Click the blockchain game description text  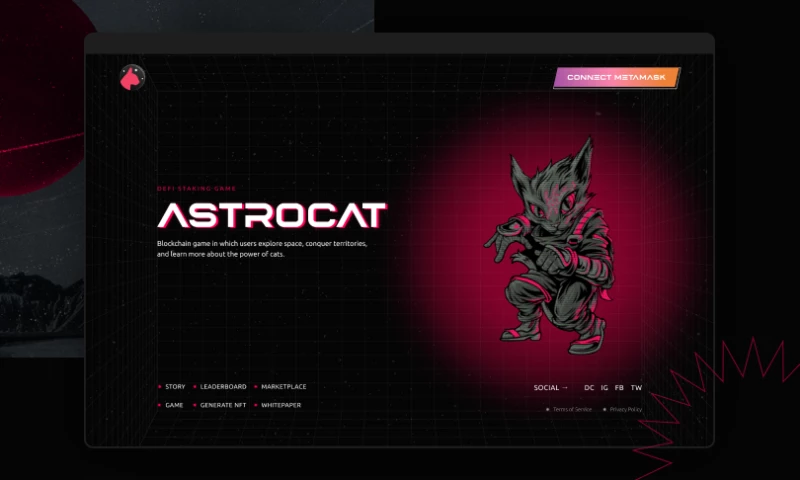point(262,248)
